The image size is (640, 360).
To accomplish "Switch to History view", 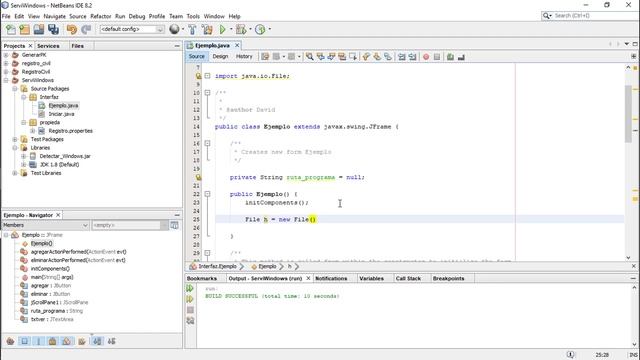I will pos(244,56).
